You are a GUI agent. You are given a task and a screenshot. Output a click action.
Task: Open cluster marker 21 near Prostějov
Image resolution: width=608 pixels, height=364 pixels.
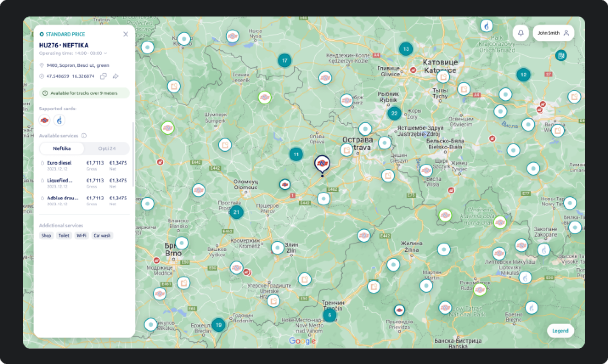pos(236,212)
